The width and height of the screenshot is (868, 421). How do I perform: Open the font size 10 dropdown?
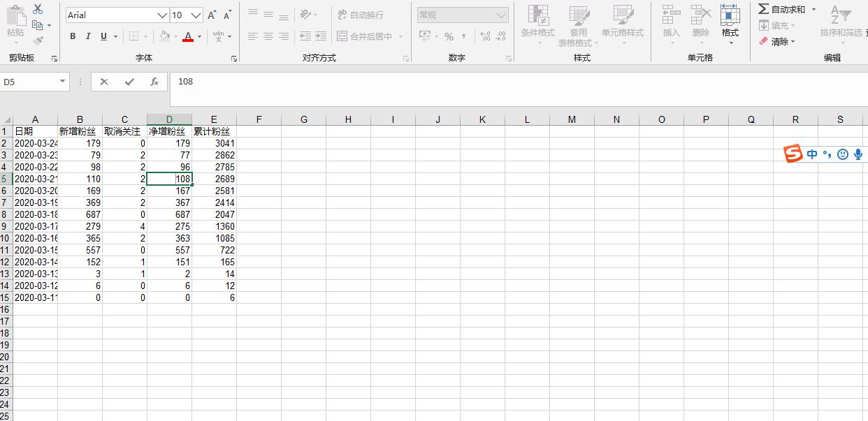[196, 15]
